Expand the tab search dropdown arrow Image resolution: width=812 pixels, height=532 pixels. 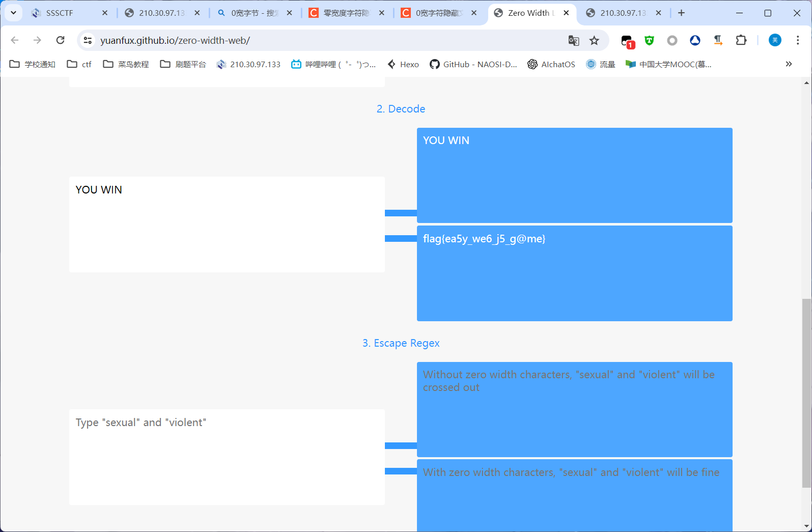(x=14, y=13)
